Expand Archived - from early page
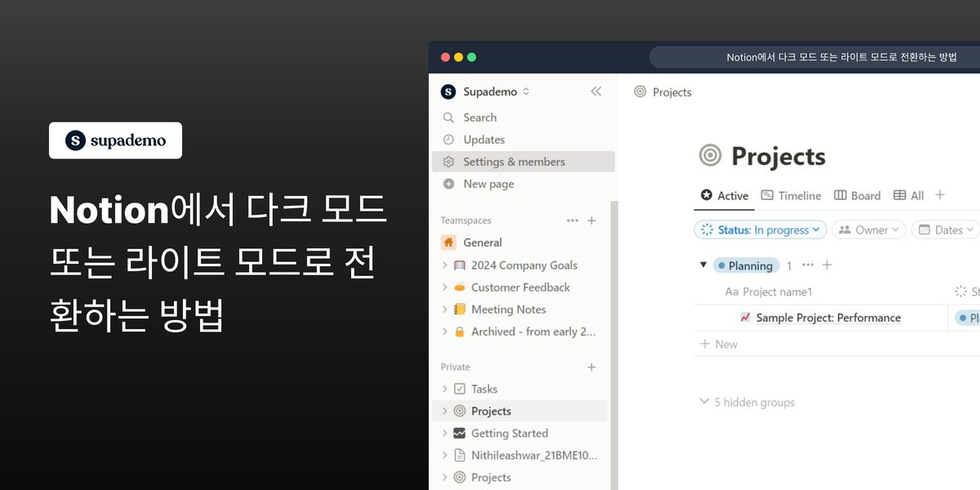 445,332
